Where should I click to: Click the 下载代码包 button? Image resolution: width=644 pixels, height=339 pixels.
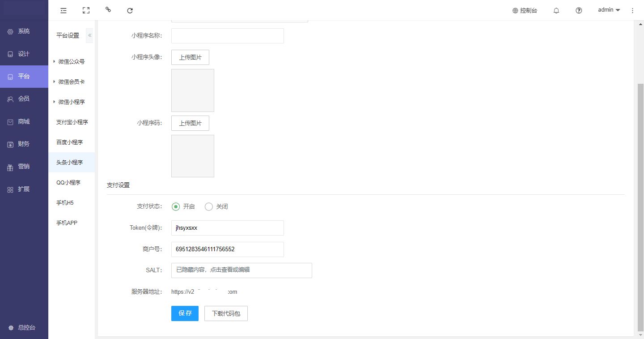(226, 313)
